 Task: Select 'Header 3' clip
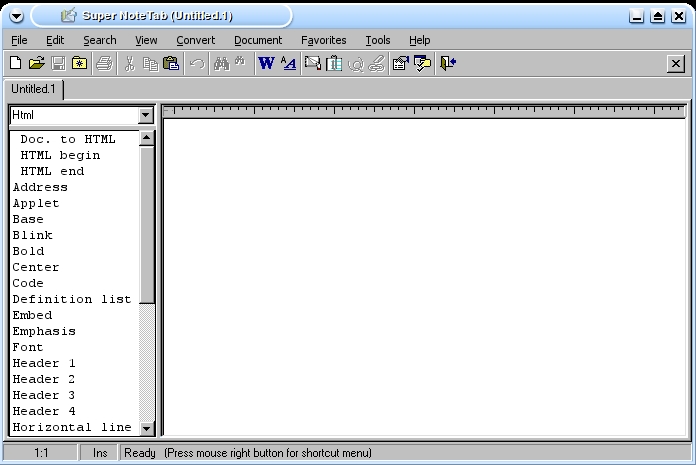[x=44, y=395]
